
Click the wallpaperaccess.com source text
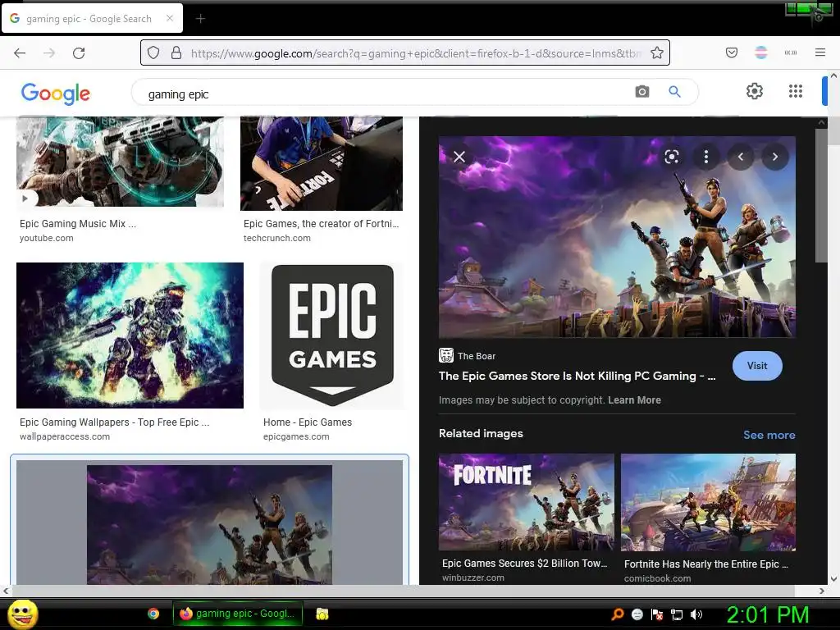(x=65, y=436)
